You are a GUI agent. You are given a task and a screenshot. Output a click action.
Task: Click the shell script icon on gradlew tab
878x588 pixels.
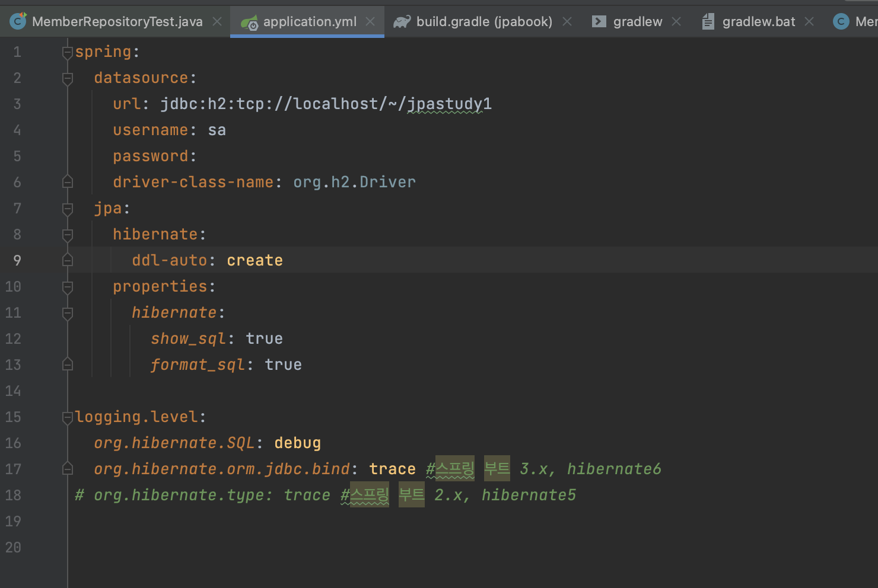click(x=599, y=22)
